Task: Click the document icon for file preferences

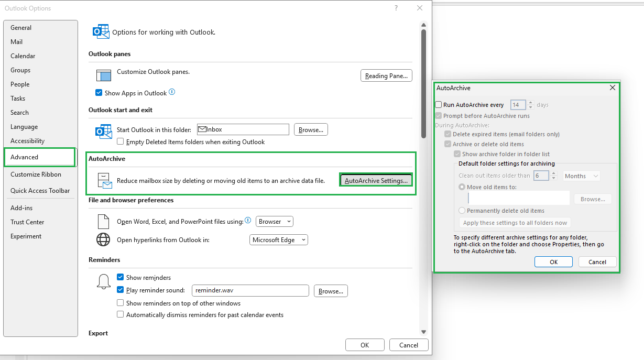Action: coord(103,222)
